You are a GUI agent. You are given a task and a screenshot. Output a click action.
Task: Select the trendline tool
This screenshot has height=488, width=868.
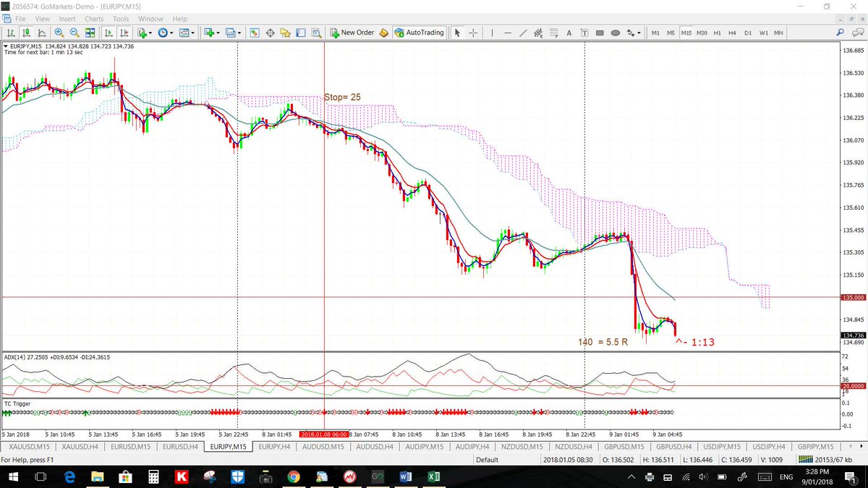click(x=523, y=33)
